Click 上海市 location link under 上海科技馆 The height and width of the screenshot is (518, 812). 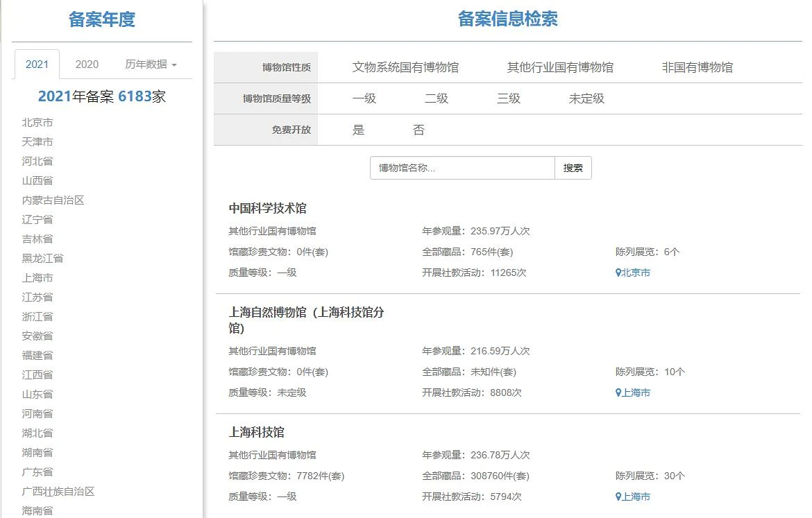tap(633, 497)
